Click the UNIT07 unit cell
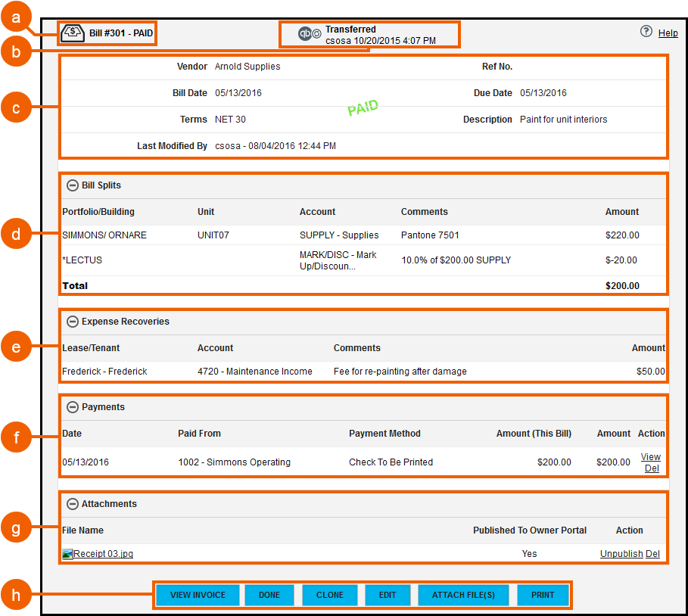Viewport: 688px width, 616px height. click(x=213, y=235)
